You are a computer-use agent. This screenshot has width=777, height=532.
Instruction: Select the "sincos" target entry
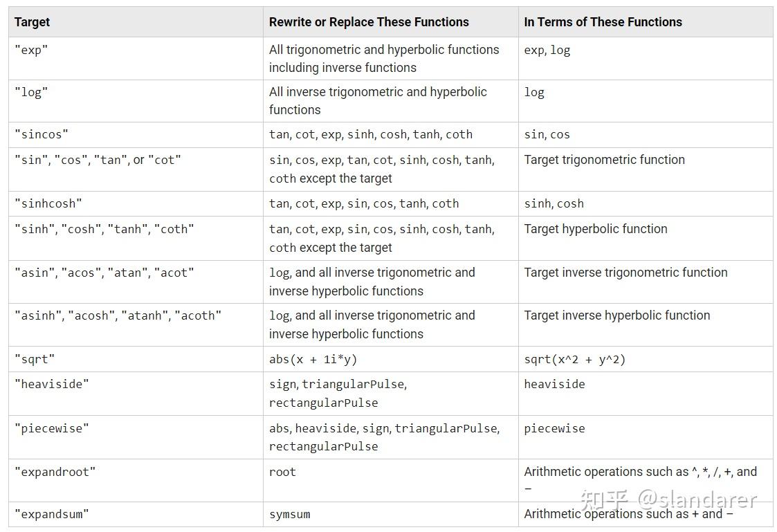[x=42, y=134]
